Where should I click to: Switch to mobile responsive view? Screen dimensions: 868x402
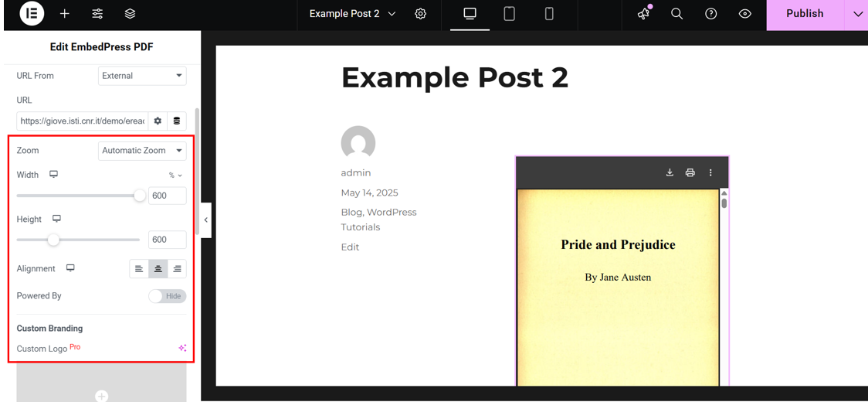549,14
